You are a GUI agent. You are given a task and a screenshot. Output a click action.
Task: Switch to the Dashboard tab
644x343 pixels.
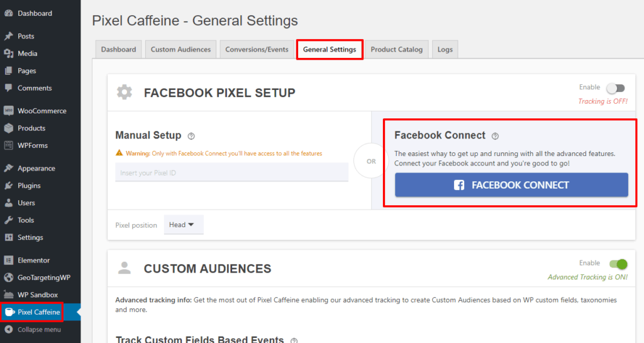(x=118, y=49)
